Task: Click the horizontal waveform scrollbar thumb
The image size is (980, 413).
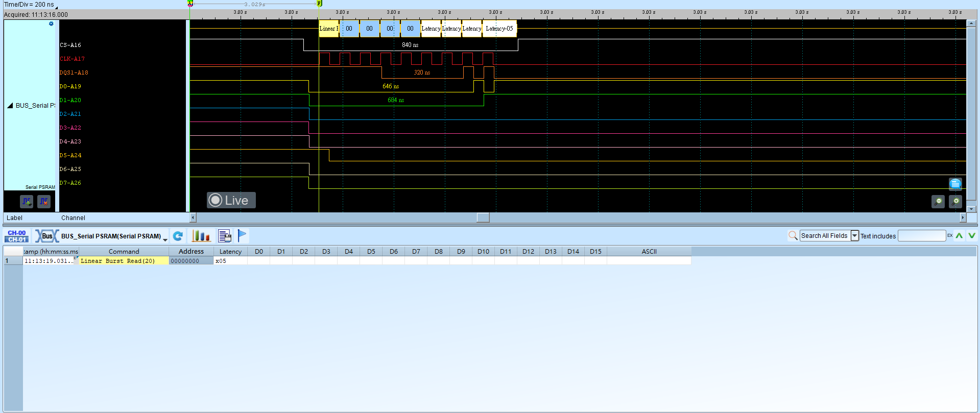Action: 483,217
